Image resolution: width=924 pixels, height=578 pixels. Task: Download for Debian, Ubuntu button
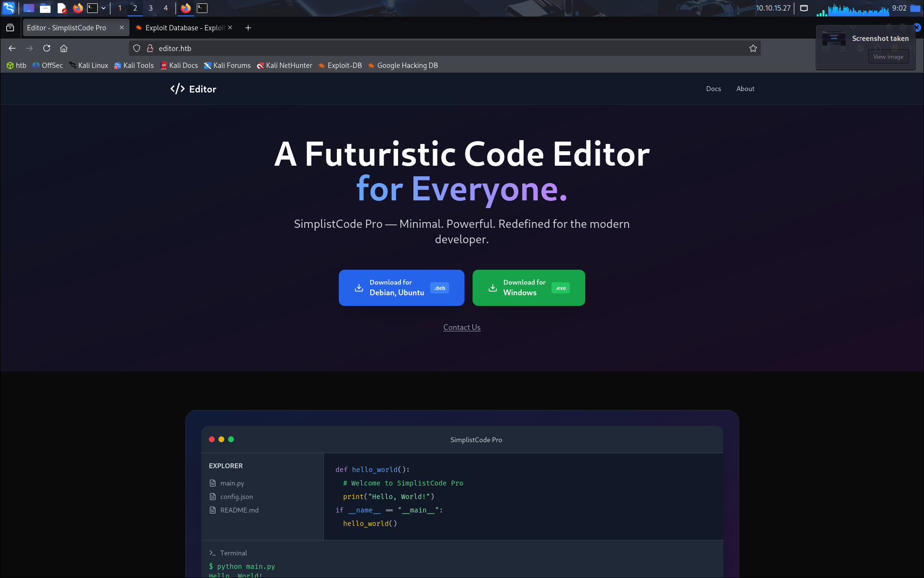[x=401, y=288]
